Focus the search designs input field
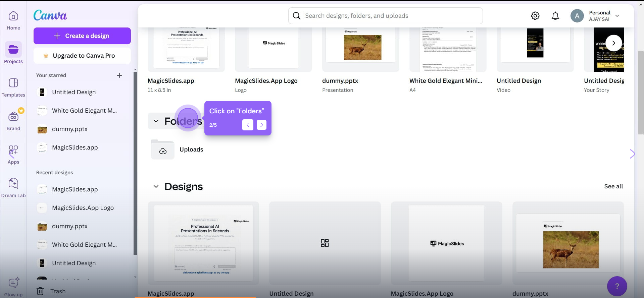 [386, 16]
